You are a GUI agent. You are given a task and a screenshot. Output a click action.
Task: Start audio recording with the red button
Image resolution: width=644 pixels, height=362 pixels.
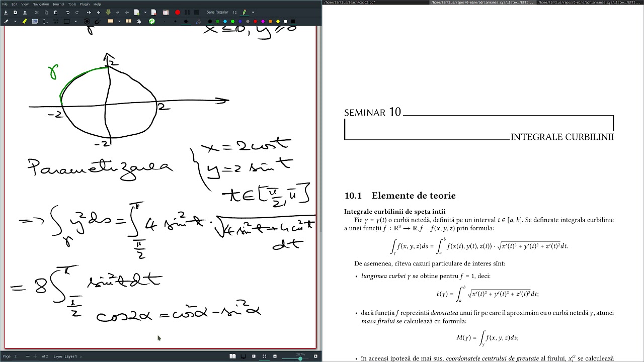178,12
